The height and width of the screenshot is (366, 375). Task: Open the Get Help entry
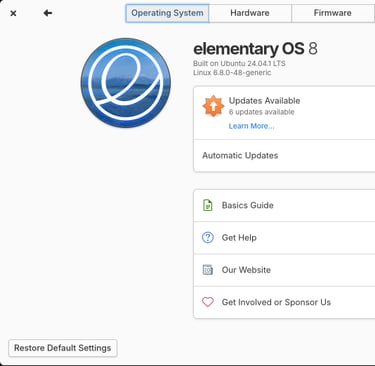tap(284, 238)
